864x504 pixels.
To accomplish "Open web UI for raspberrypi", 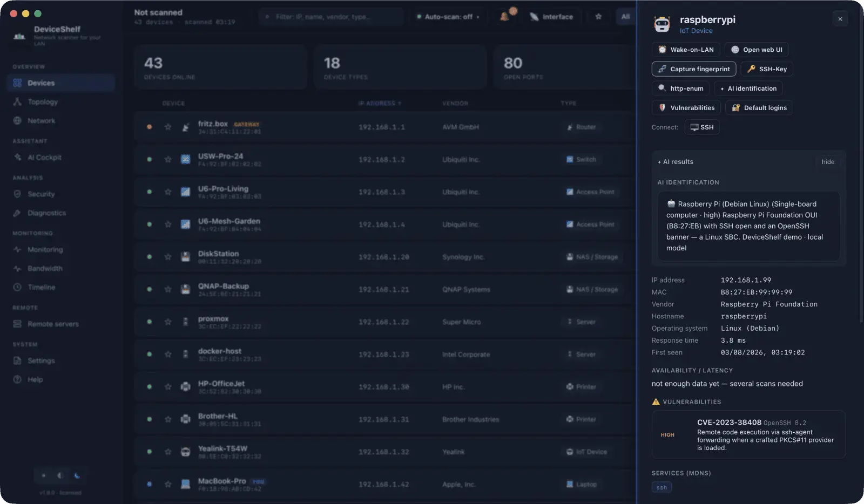I will click(x=756, y=50).
